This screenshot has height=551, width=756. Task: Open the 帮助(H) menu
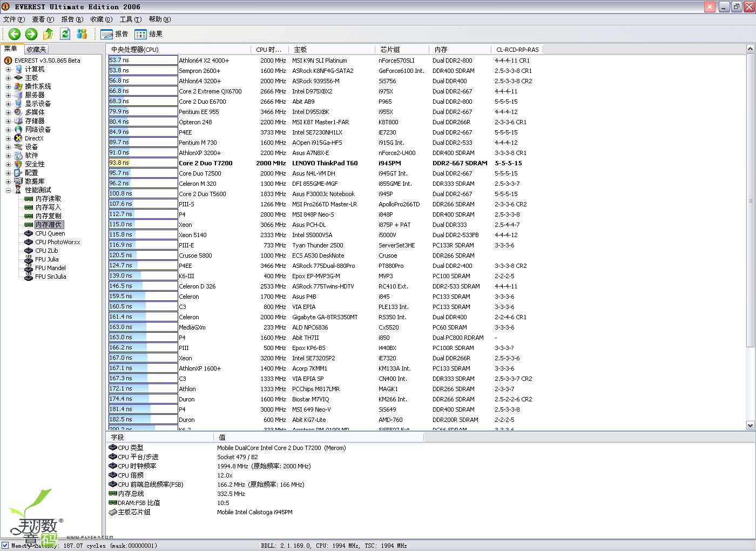(160, 19)
